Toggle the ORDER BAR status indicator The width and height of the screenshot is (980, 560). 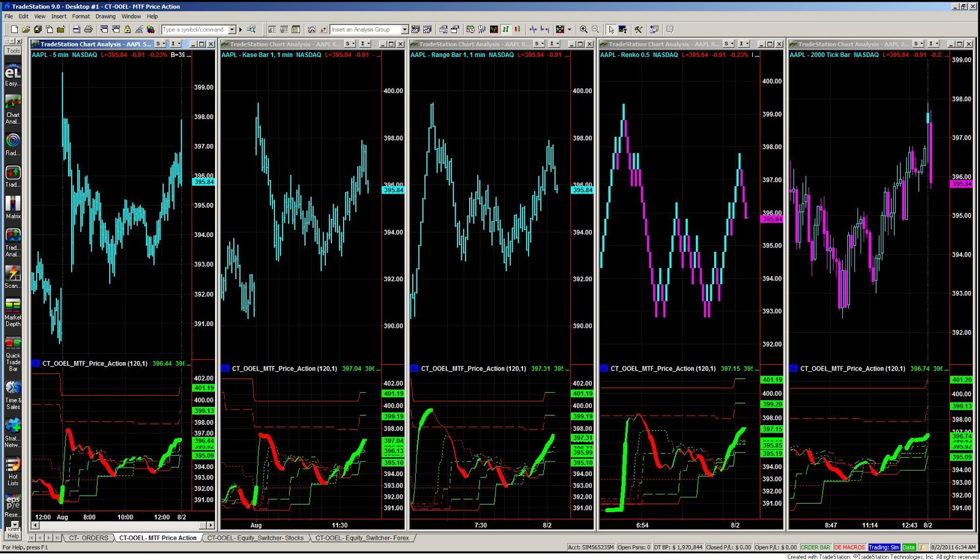pyautogui.click(x=815, y=547)
